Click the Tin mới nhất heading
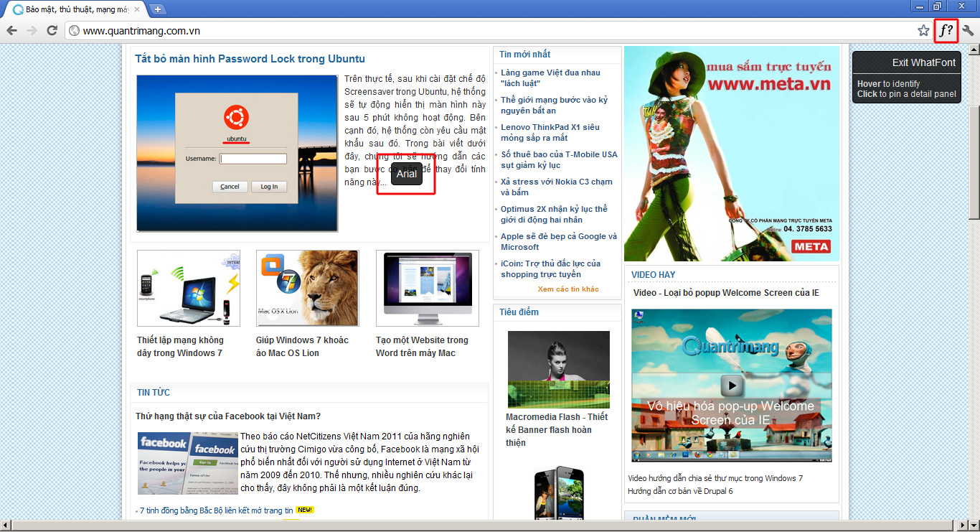 [x=525, y=54]
